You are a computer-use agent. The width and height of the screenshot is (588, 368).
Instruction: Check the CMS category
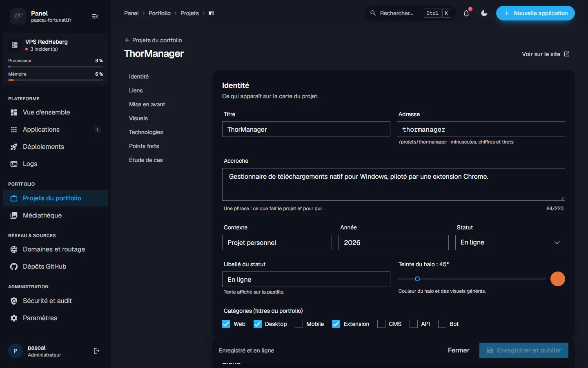point(381,324)
